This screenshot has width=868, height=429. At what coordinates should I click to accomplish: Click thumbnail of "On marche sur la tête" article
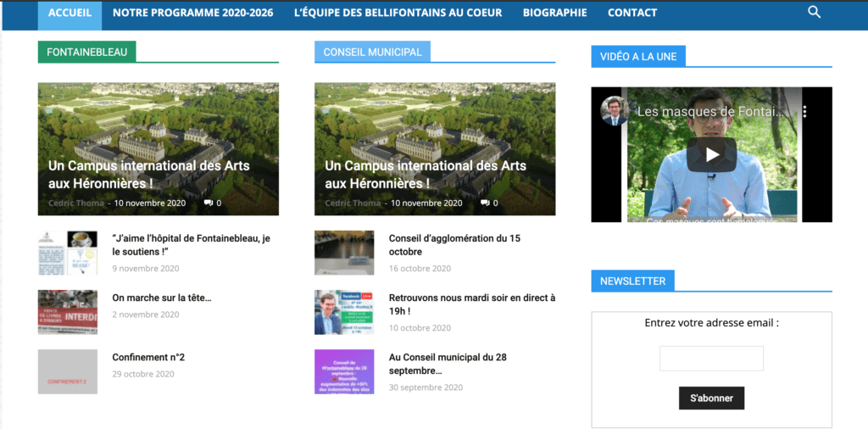(68, 312)
